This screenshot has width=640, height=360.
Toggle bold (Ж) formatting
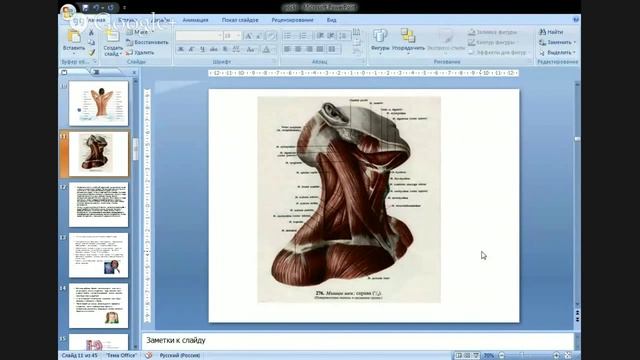pyautogui.click(x=181, y=49)
